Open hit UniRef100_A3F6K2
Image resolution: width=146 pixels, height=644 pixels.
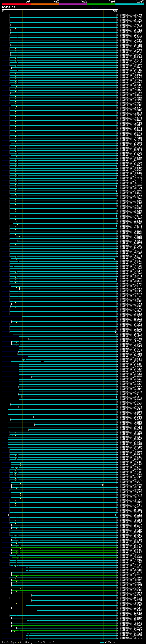(x=131, y=22)
